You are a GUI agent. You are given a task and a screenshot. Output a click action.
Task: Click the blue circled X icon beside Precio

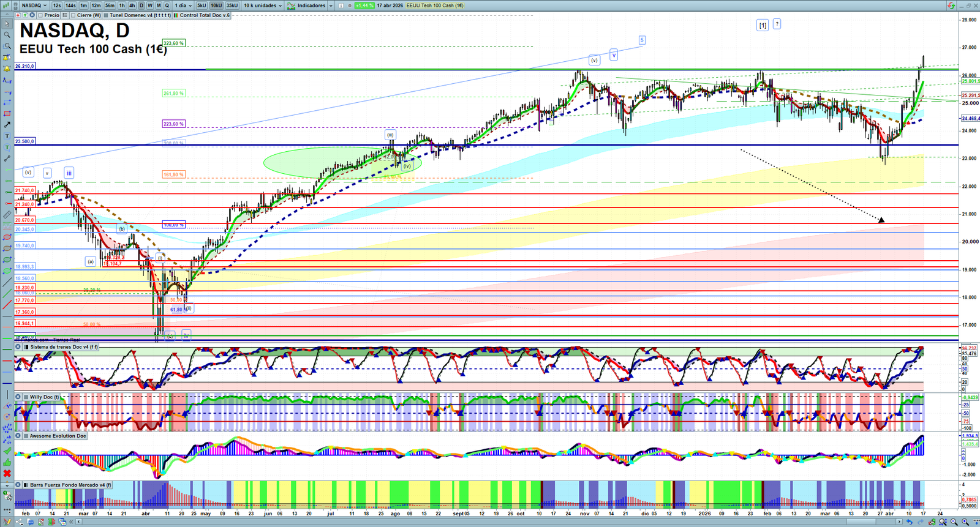click(x=32, y=15)
